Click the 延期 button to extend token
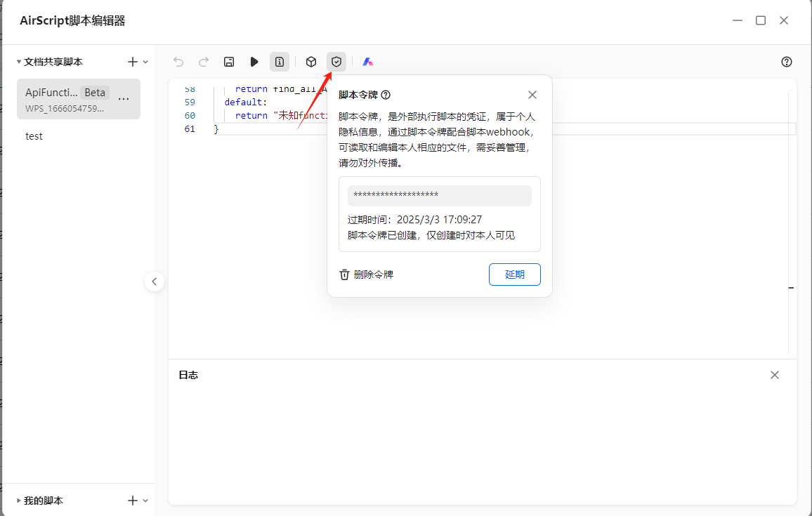The height and width of the screenshot is (516, 812). click(x=514, y=274)
